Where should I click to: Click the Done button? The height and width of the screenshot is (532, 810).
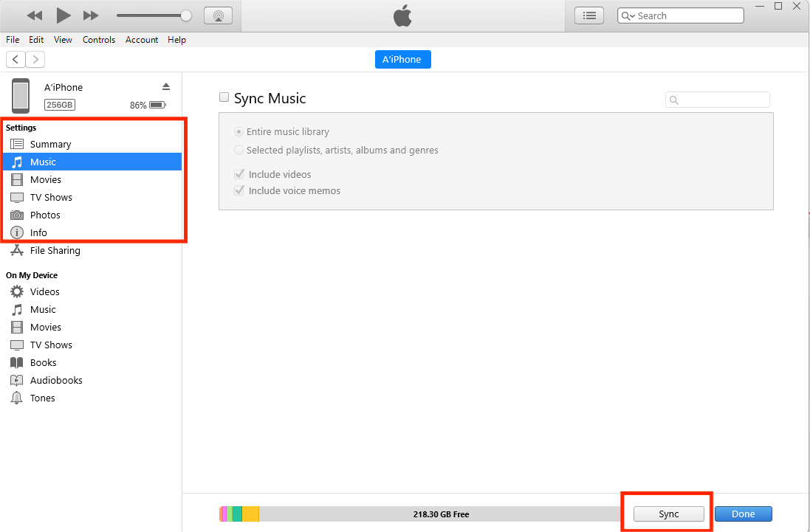[x=744, y=514]
